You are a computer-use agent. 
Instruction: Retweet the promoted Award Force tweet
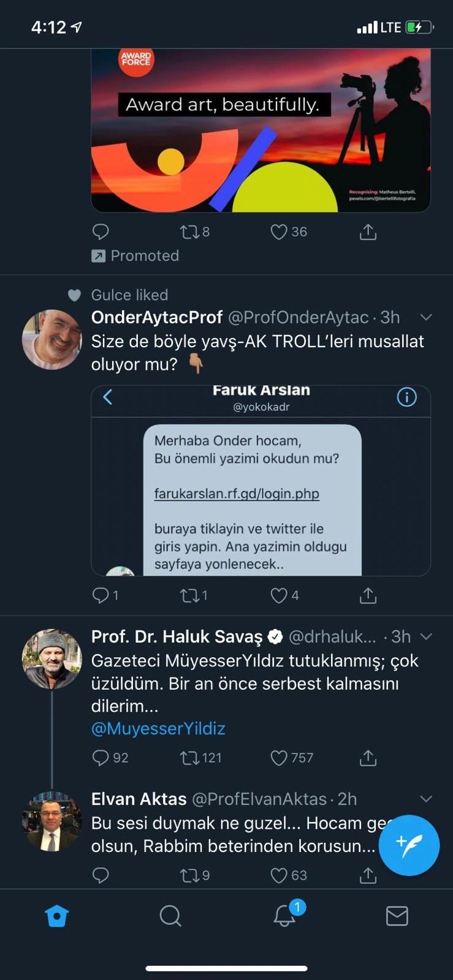[x=189, y=232]
